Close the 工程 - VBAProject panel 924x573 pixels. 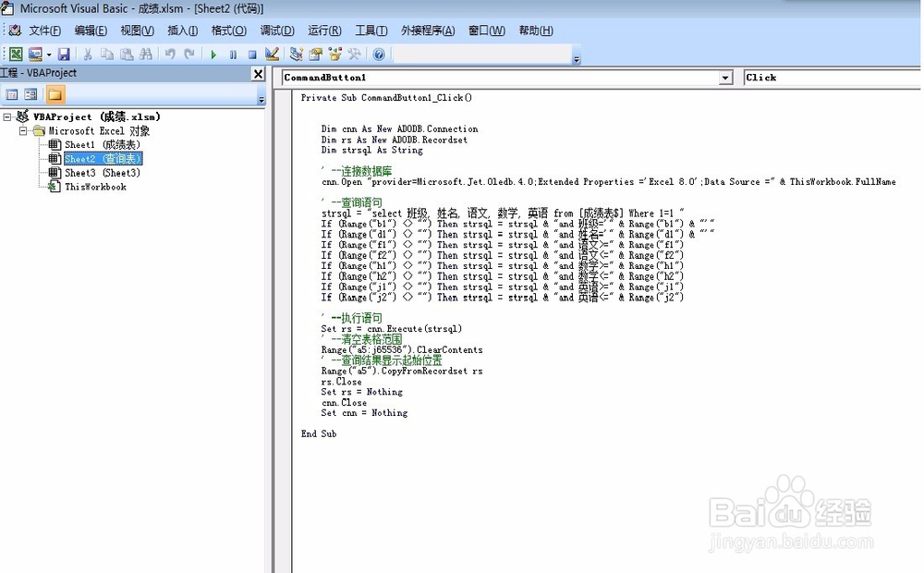[x=258, y=74]
